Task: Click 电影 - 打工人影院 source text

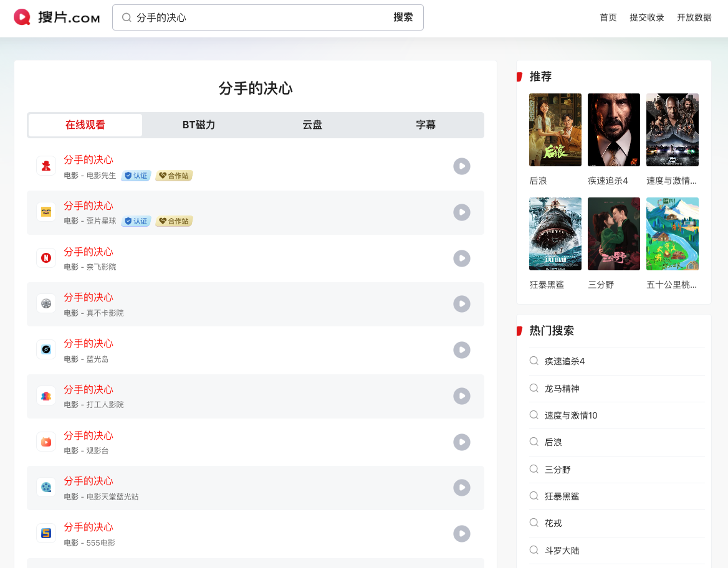Action: pyautogui.click(x=93, y=405)
